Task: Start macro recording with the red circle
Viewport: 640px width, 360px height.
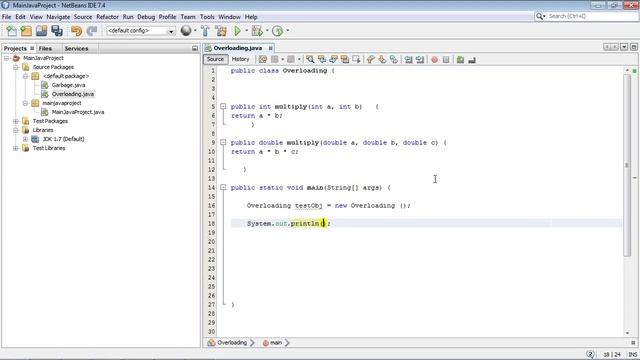Action: tap(434, 60)
